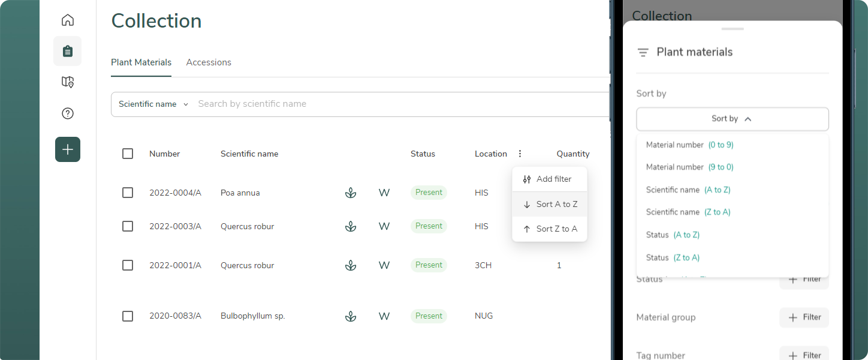Click Present status badge in 2022-0001/A row
Image resolution: width=868 pixels, height=360 pixels.
[429, 265]
